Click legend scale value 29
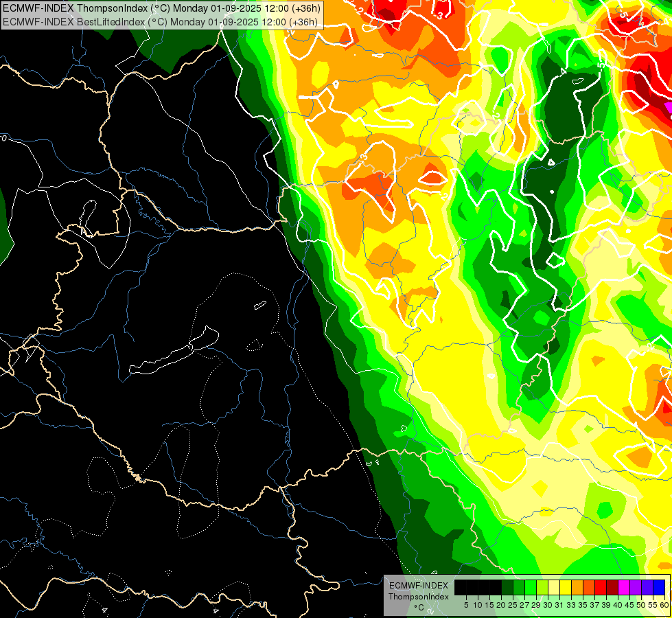The width and height of the screenshot is (672, 618). [x=537, y=605]
